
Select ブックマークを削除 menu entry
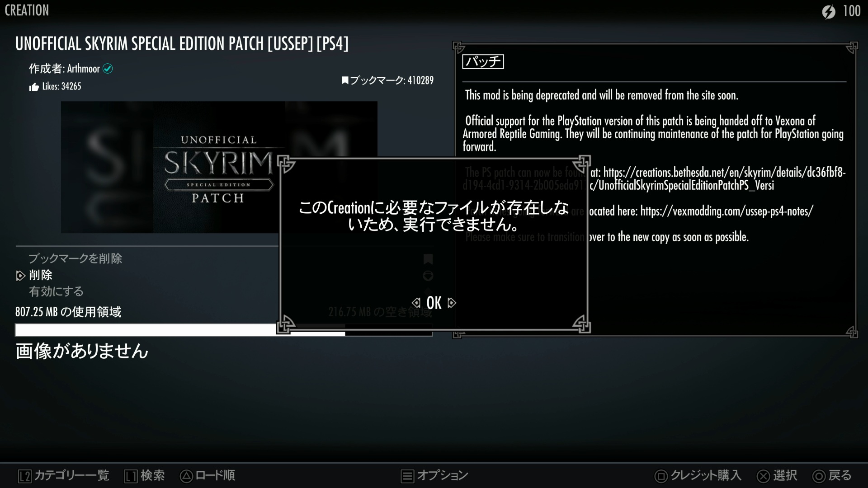(x=75, y=258)
